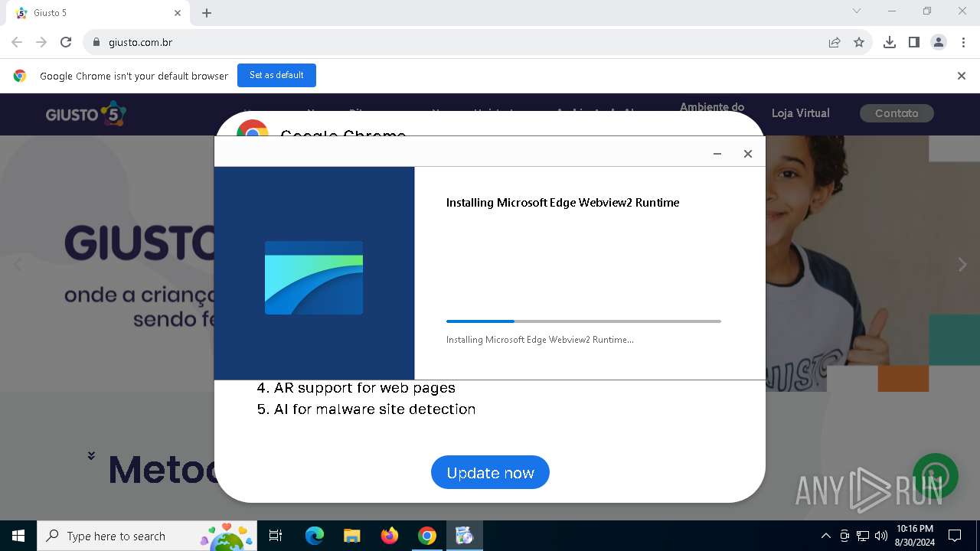Click next carousel arrow on banner
980x551 pixels.
click(x=962, y=265)
